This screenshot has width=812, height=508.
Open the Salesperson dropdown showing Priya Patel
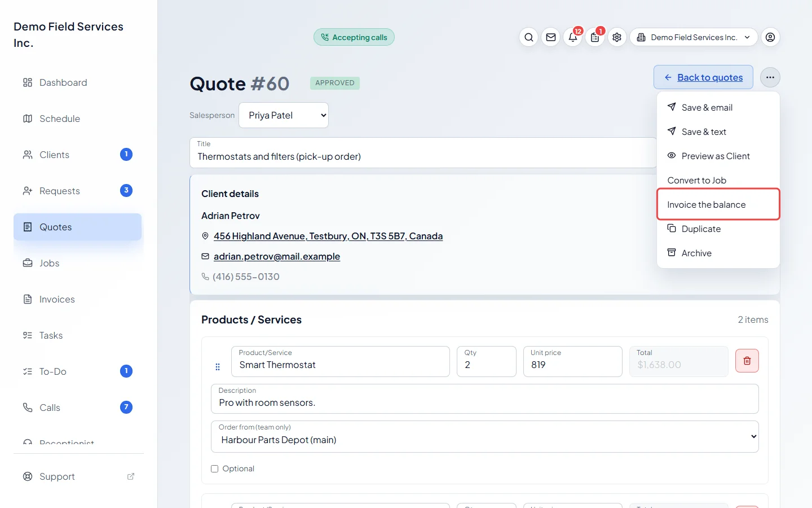point(284,115)
